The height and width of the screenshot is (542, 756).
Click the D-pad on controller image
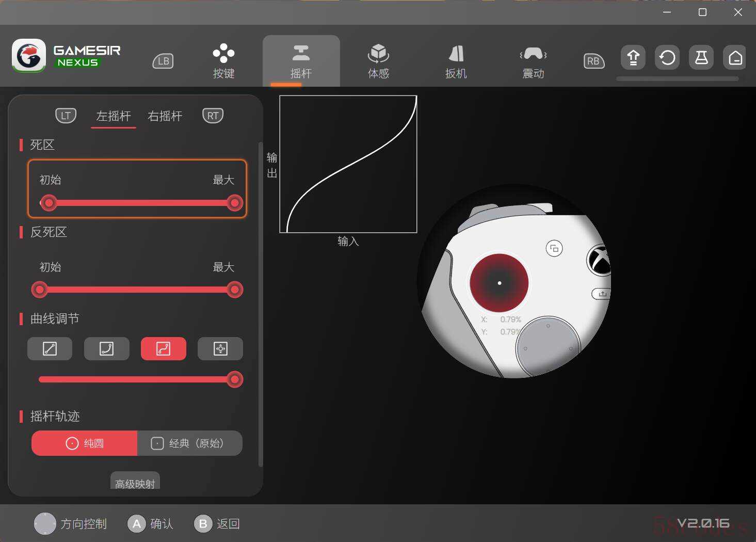point(548,347)
